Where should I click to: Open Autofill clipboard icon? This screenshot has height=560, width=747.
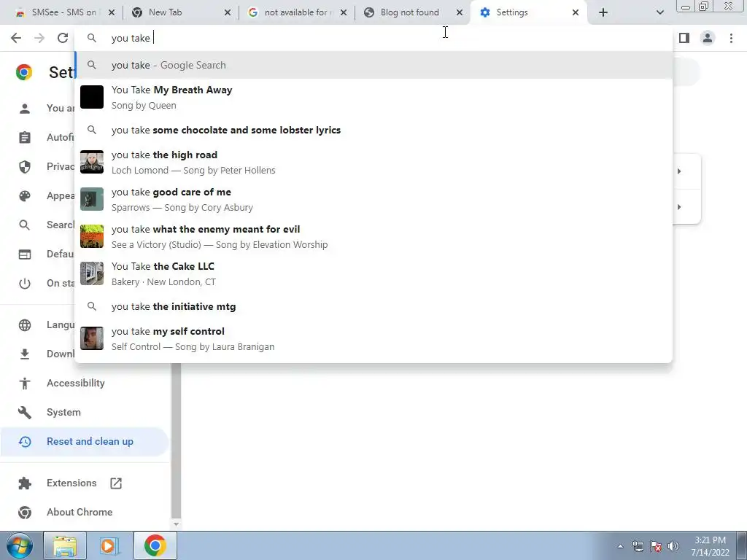25,138
